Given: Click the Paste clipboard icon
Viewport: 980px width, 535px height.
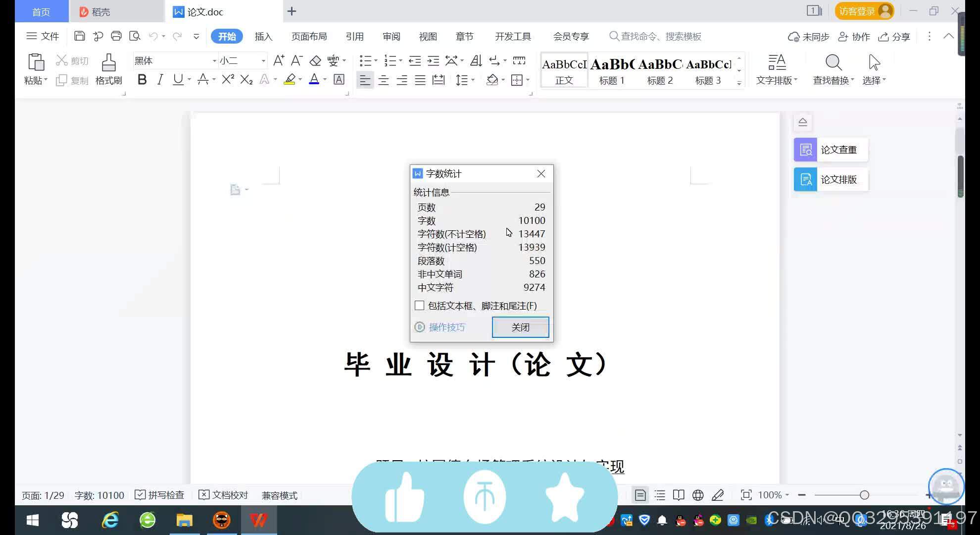Looking at the screenshot, I should click(36, 63).
